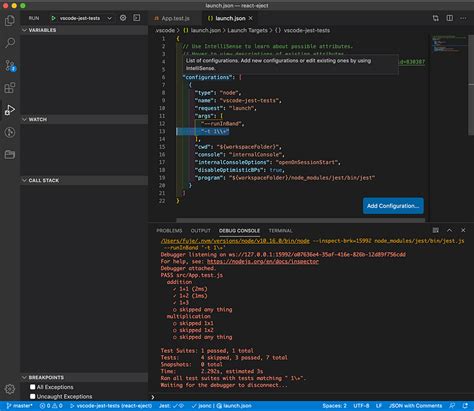Viewport: 474px width, 411px height.
Task: Change language mode JSON with Comments
Action: pos(415,406)
